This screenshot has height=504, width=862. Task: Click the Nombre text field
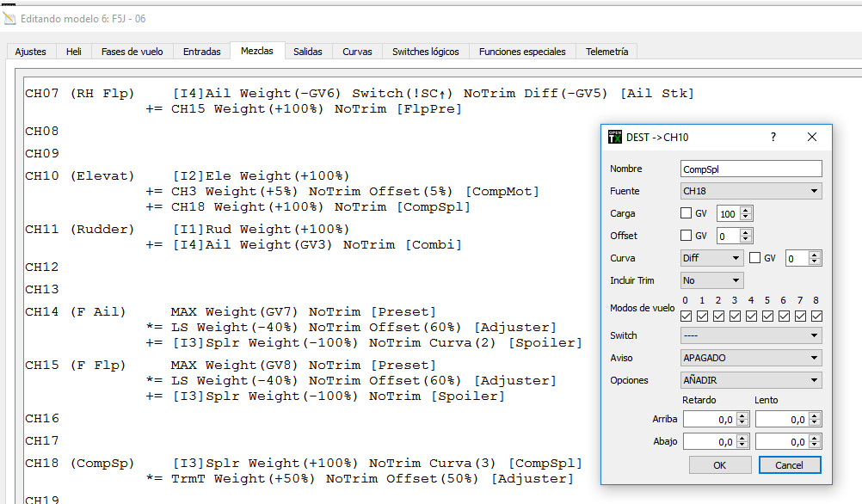coord(750,169)
